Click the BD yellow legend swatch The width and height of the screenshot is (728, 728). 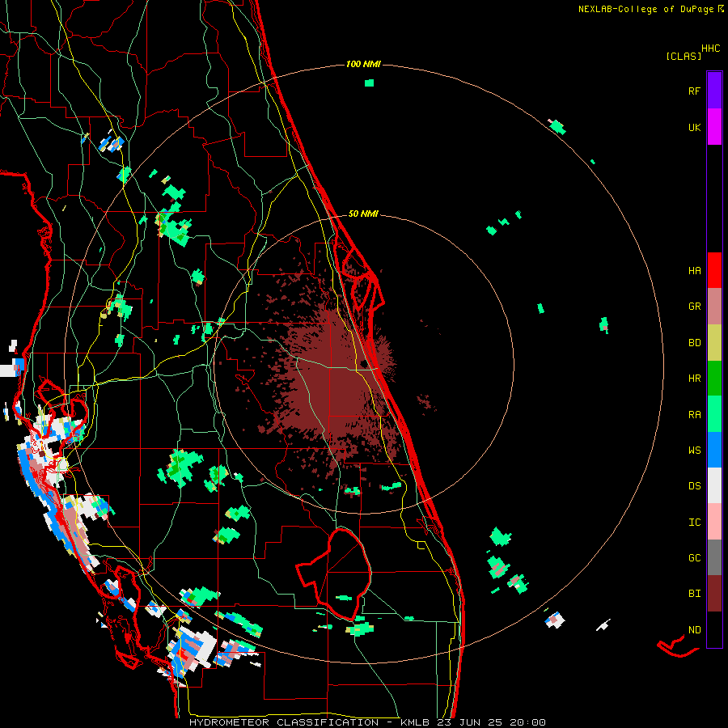pyautogui.click(x=714, y=342)
